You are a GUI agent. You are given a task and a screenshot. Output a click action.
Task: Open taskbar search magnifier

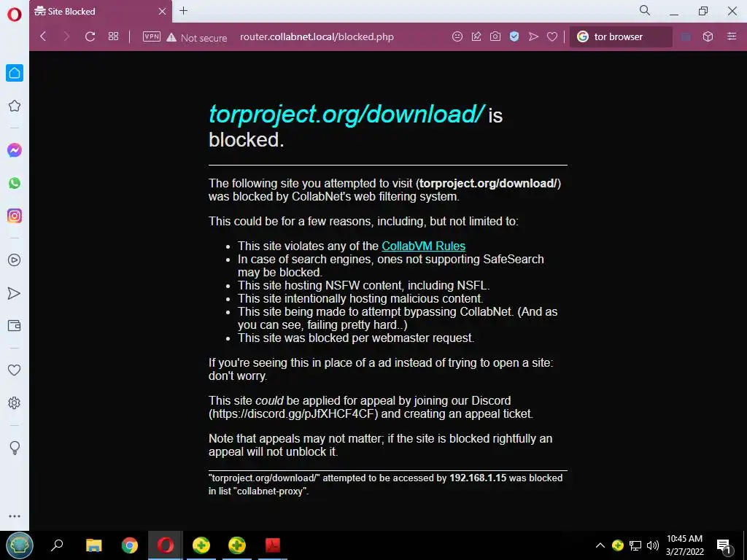point(57,545)
